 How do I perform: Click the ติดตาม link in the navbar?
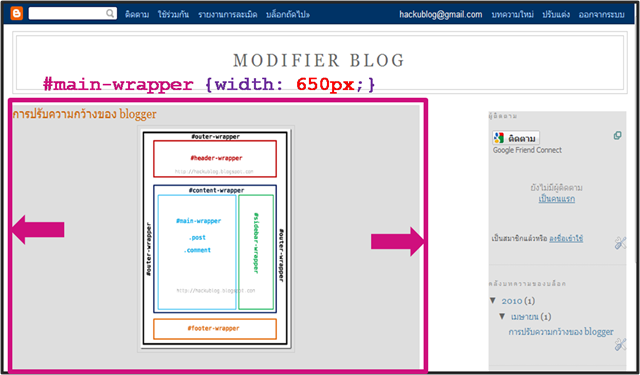point(137,15)
